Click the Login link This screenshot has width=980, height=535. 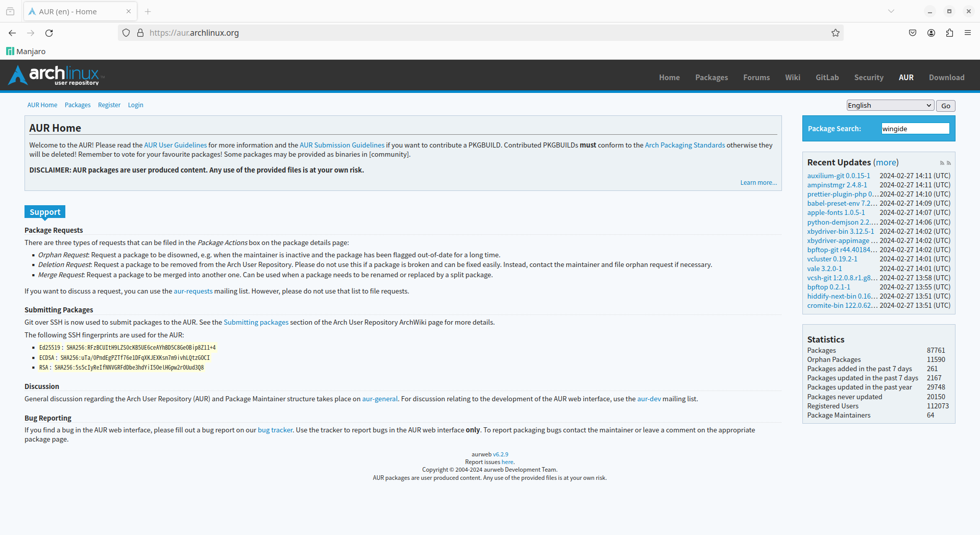[135, 105]
